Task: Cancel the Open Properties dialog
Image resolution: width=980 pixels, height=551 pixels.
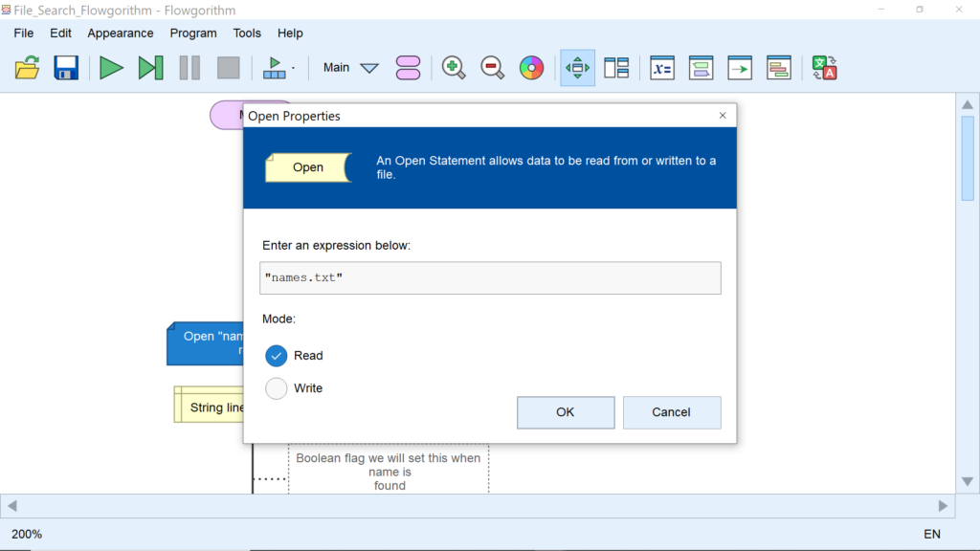Action: tap(671, 412)
